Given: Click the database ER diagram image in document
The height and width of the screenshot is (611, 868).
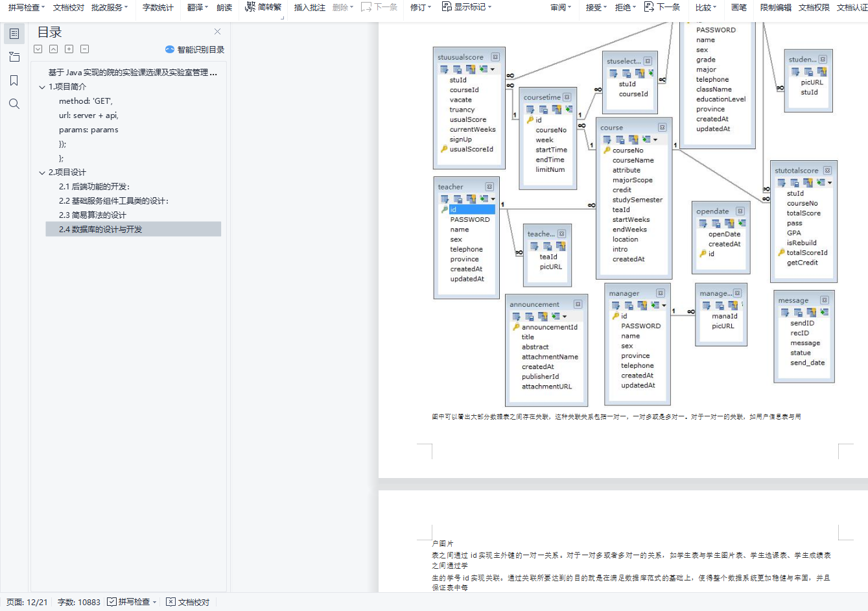Looking at the screenshot, I should [x=635, y=214].
